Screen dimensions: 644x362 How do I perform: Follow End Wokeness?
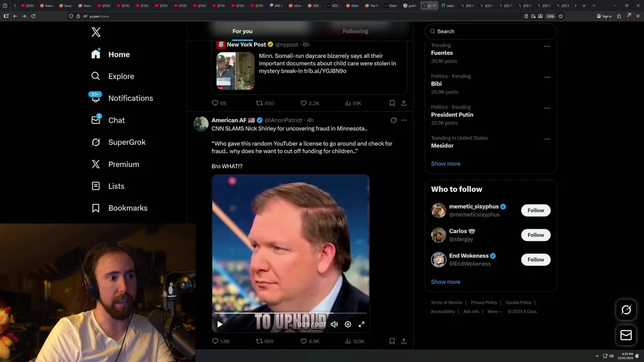coord(536,260)
